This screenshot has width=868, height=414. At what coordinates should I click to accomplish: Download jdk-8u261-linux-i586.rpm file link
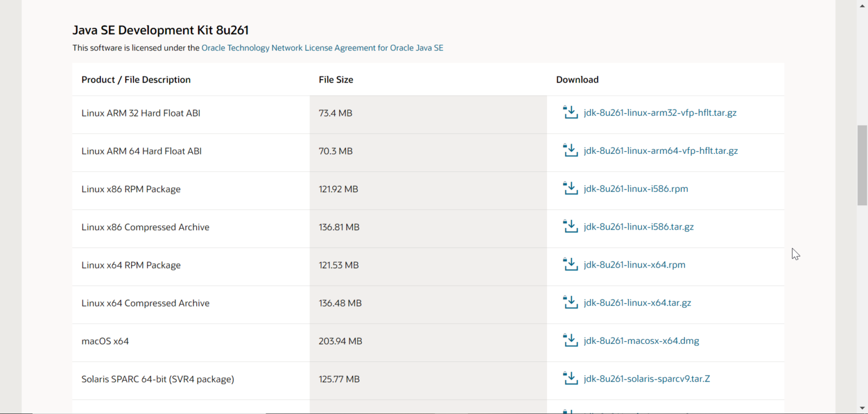click(x=636, y=188)
